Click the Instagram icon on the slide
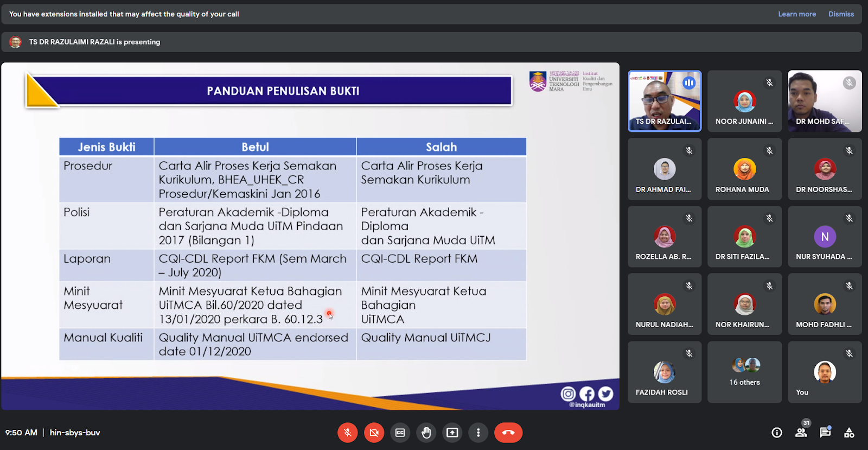This screenshot has width=868, height=450. coord(568,394)
